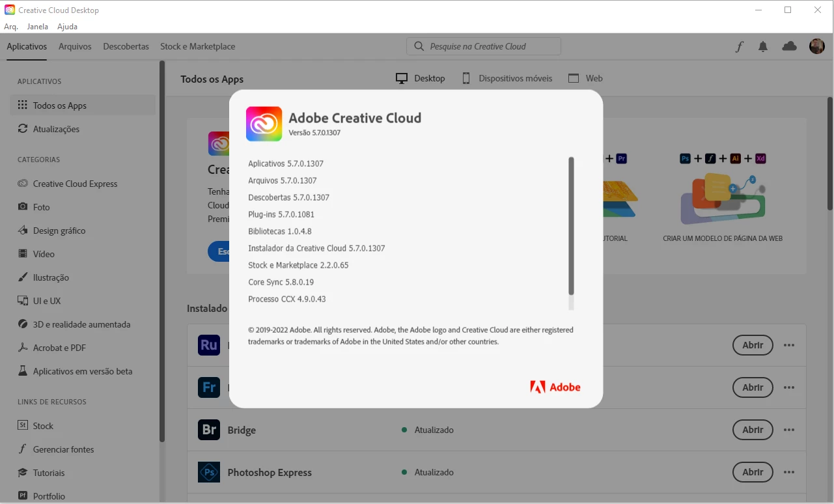Open the Arq. menu
Viewport: 834px width, 504px height.
coord(11,27)
